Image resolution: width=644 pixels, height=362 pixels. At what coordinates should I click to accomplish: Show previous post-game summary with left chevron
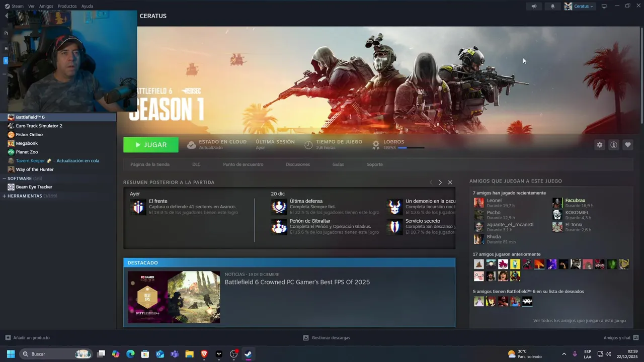pos(431,183)
